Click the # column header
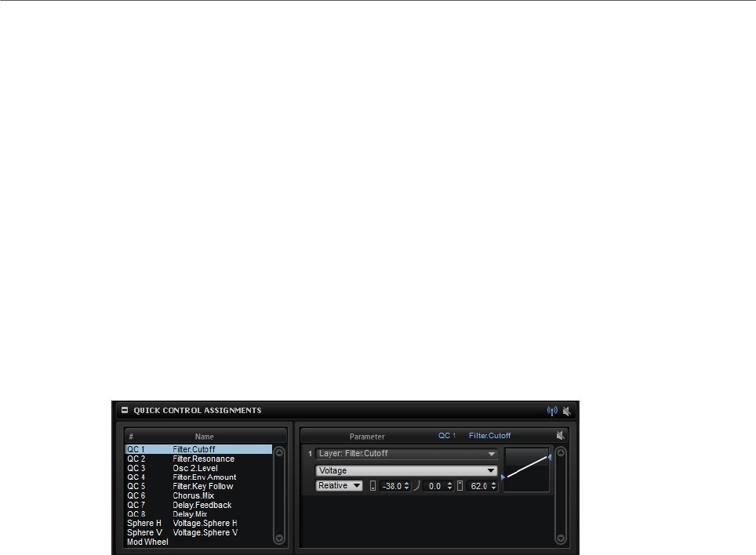 pyautogui.click(x=131, y=437)
